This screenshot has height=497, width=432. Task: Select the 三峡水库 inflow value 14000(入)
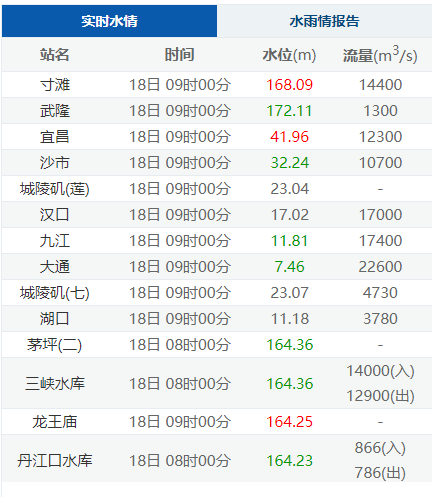[x=380, y=371]
